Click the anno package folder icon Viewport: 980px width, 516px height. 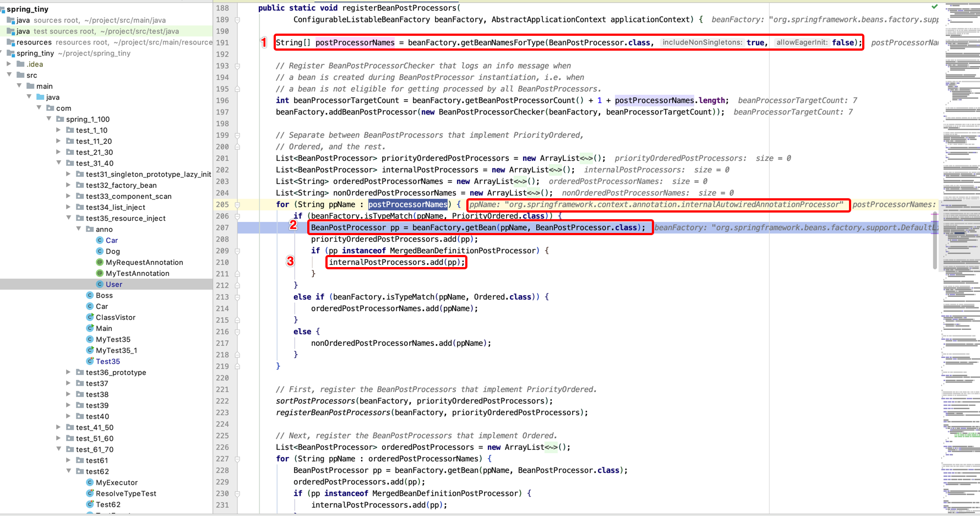pos(90,229)
